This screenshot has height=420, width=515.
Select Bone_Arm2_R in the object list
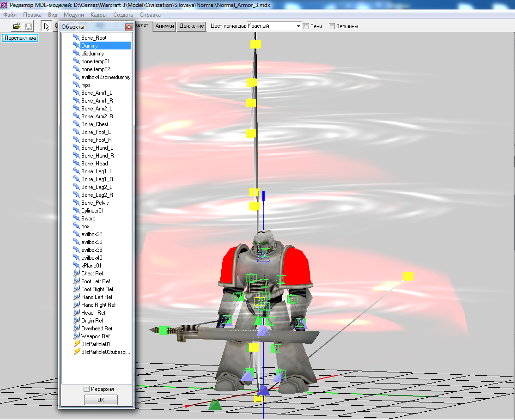tap(97, 116)
